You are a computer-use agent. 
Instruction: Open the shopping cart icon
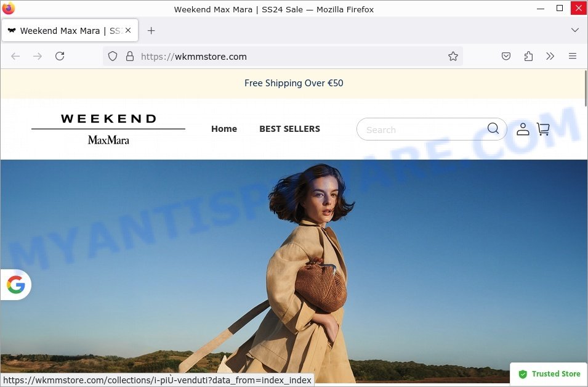coord(543,129)
